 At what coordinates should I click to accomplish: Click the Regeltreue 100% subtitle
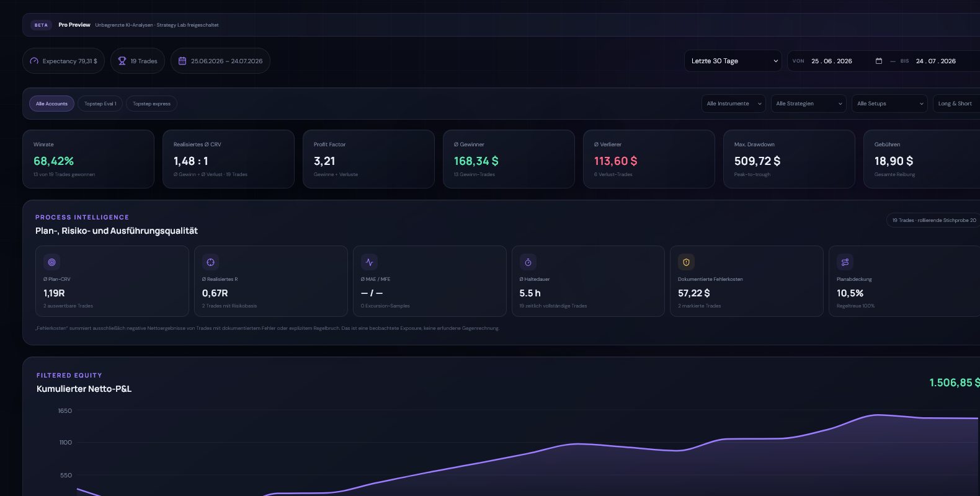click(x=855, y=306)
